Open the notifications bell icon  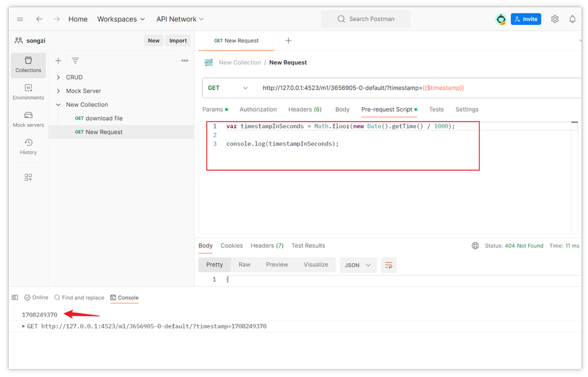tap(572, 19)
